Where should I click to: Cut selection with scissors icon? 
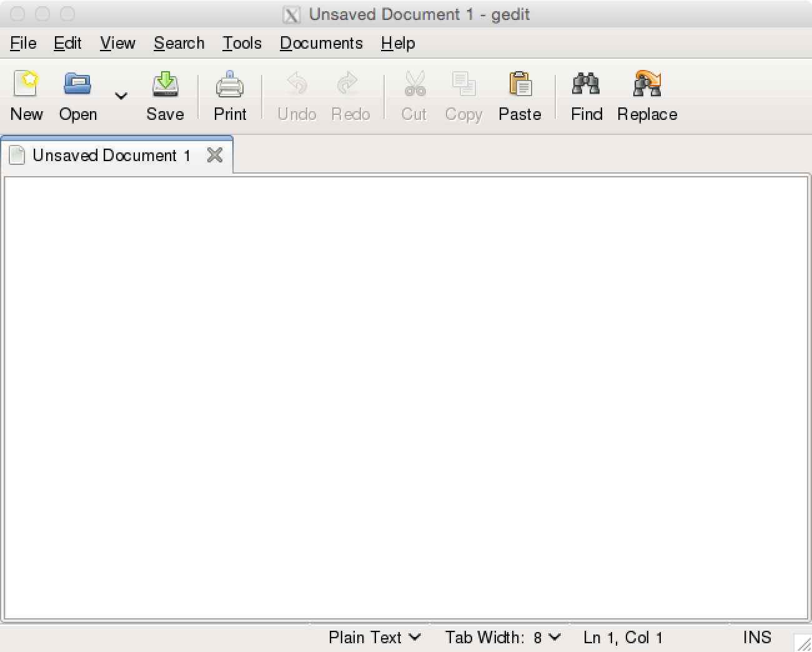(x=415, y=84)
